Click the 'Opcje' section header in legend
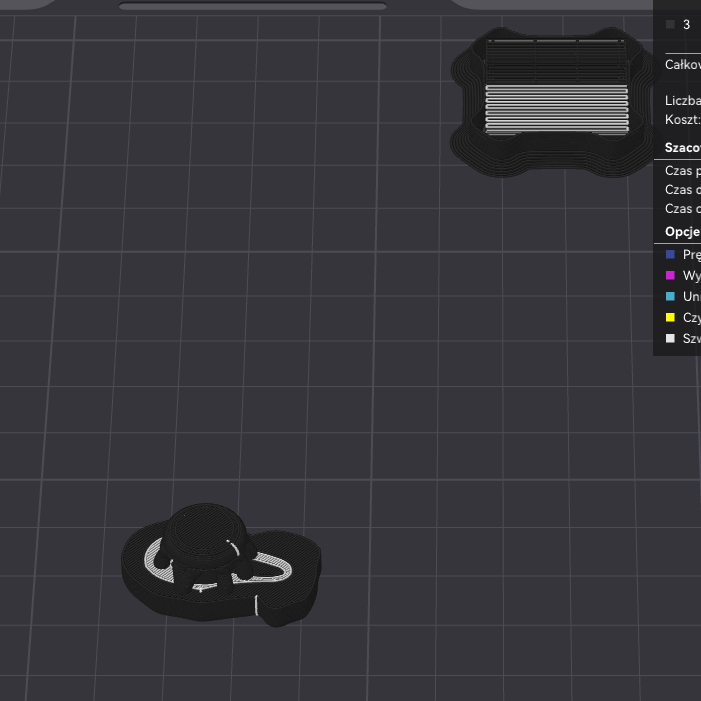Screen dimensions: 701x701 682,232
